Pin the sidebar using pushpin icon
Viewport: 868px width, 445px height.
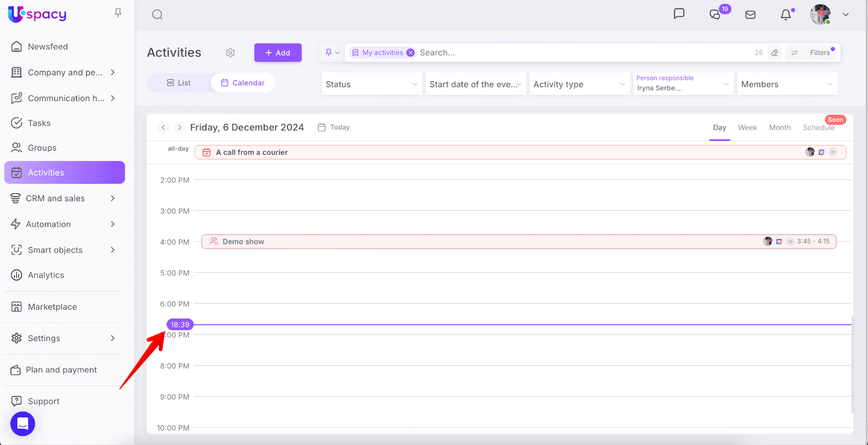point(118,13)
